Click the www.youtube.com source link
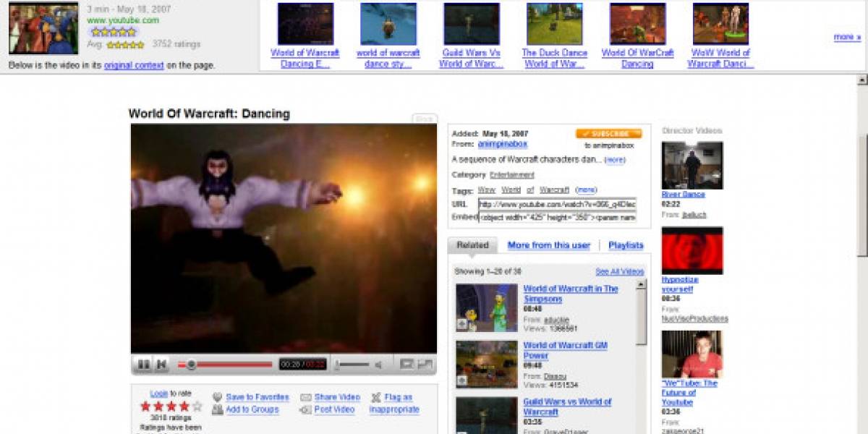868x434 pixels. (123, 20)
